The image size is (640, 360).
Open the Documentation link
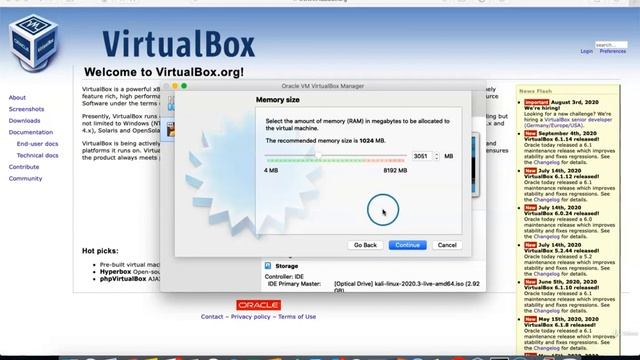(x=31, y=132)
